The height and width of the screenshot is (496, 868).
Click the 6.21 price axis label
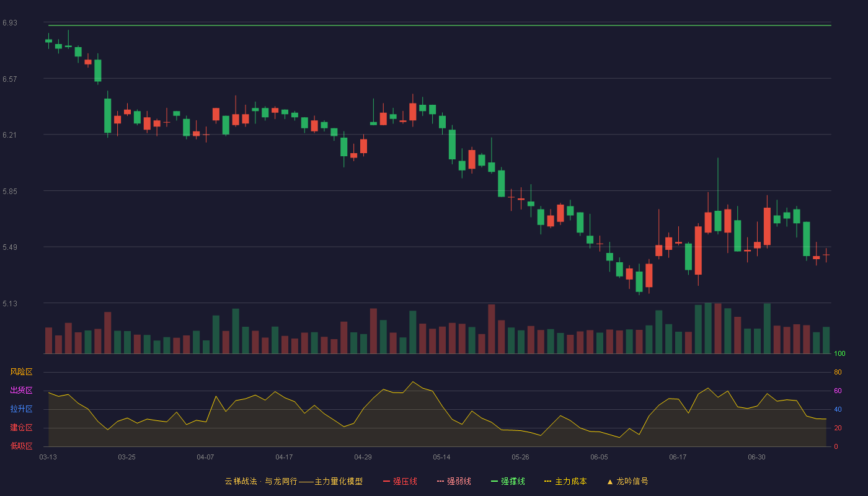(x=10, y=135)
